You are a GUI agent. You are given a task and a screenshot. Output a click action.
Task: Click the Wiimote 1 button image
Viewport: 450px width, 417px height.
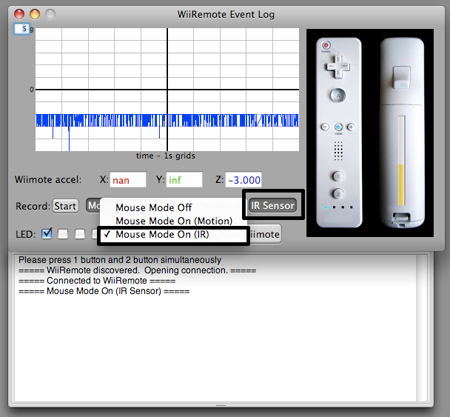point(338,176)
